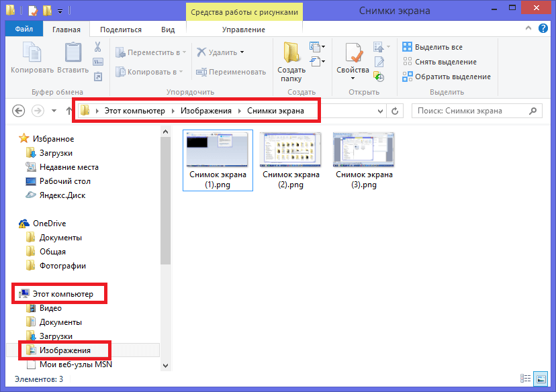Click Обратить выделение button
The width and height of the screenshot is (556, 392).
pos(447,77)
